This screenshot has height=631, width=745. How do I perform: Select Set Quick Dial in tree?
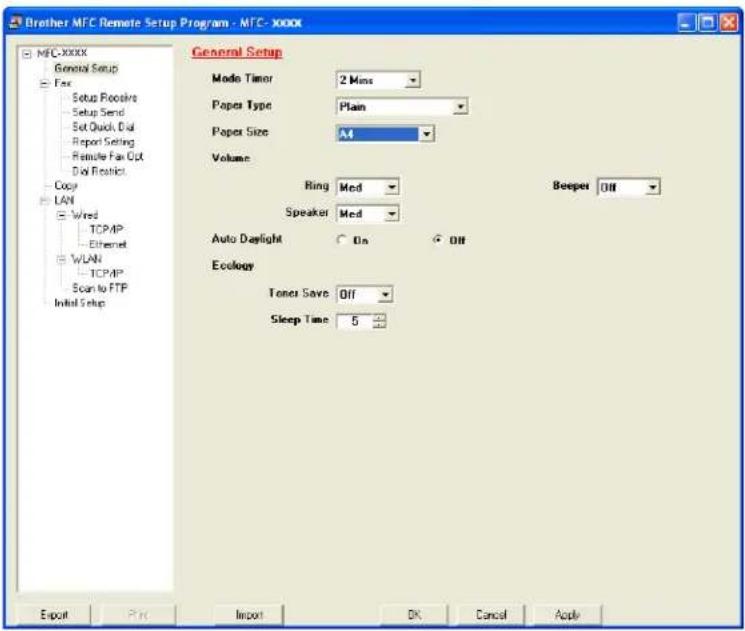coord(103,127)
